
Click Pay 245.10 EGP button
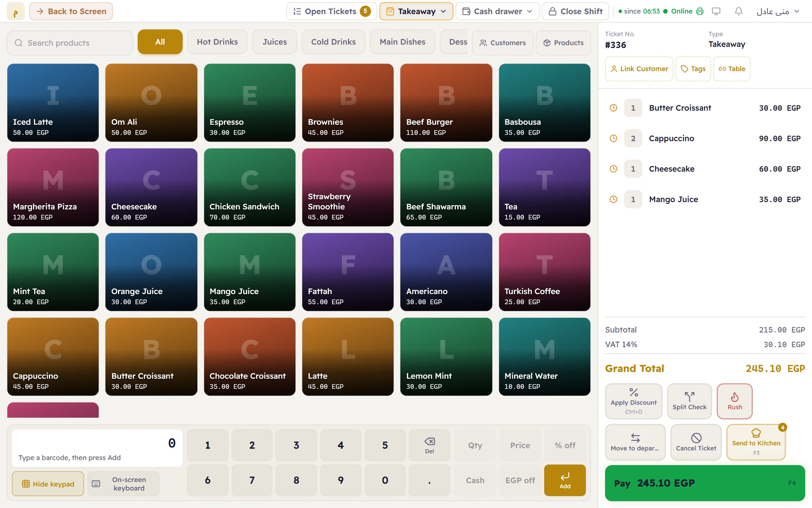(705, 483)
